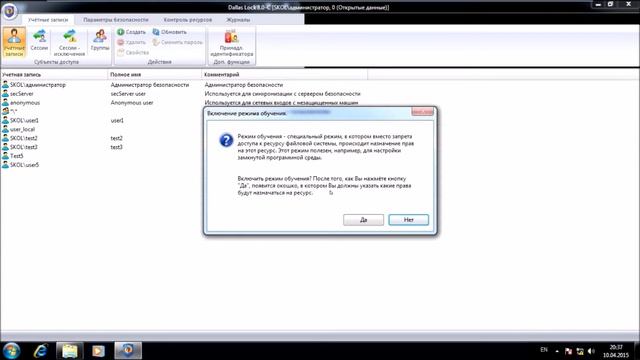Decline learning mode with Нет

tap(409, 220)
